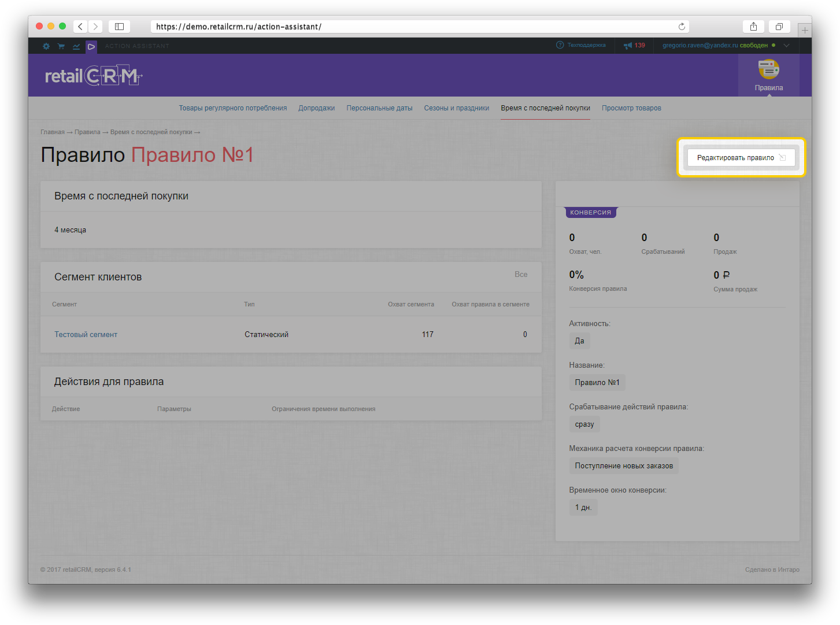Click the retailCRM logo
840x625 pixels.
tap(94, 76)
